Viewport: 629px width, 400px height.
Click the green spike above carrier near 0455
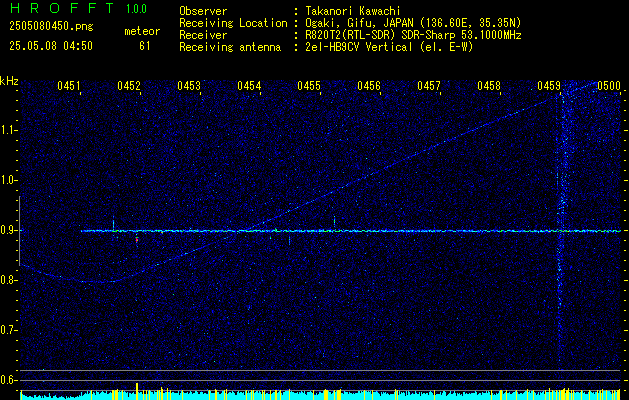click(x=334, y=222)
